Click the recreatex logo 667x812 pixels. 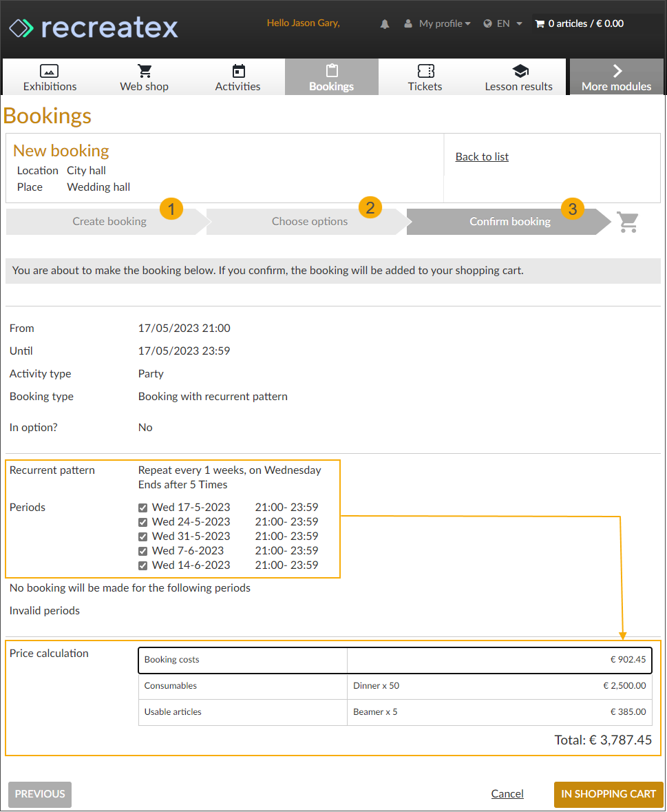coord(94,28)
